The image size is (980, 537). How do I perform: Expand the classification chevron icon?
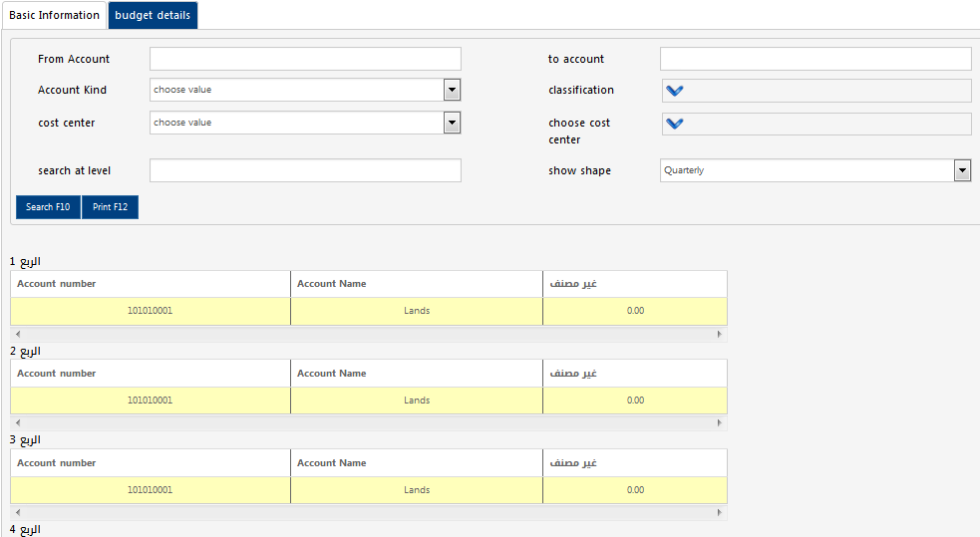point(675,91)
